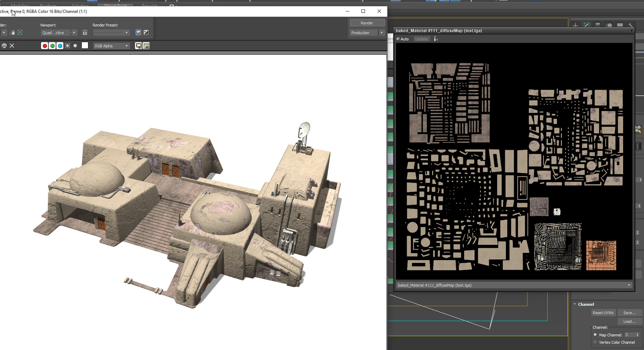644x350 pixels.
Task: Toggle the monochrome display circle
Action: point(75,46)
